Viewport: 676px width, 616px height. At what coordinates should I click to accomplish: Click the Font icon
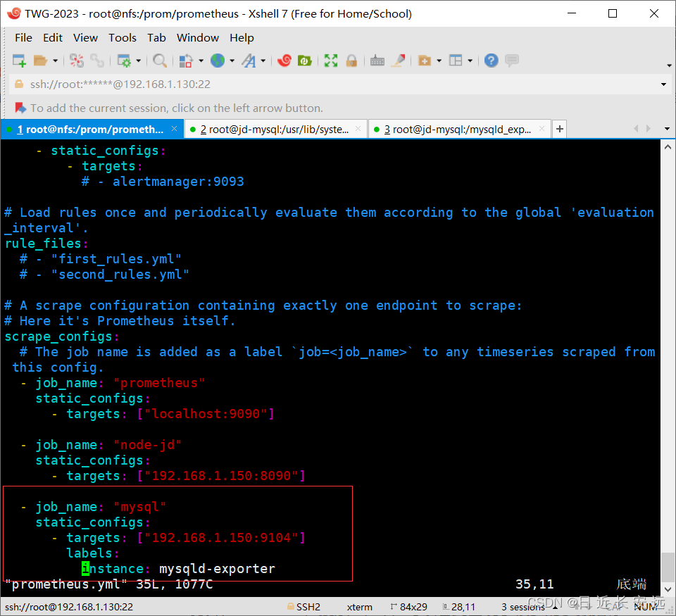click(249, 61)
